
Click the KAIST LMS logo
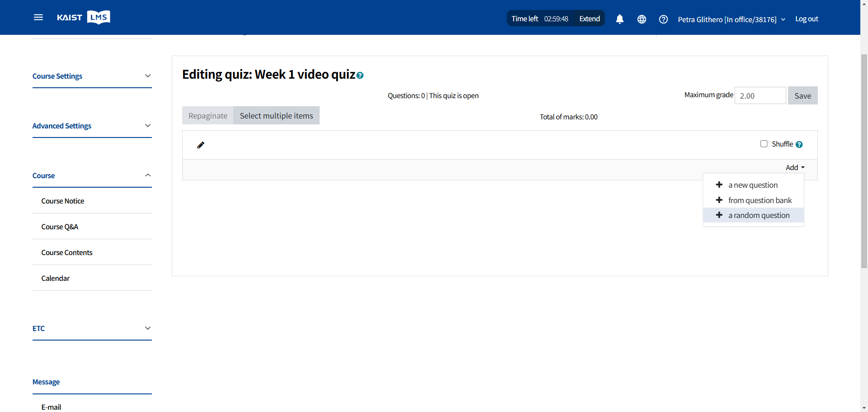click(x=84, y=17)
